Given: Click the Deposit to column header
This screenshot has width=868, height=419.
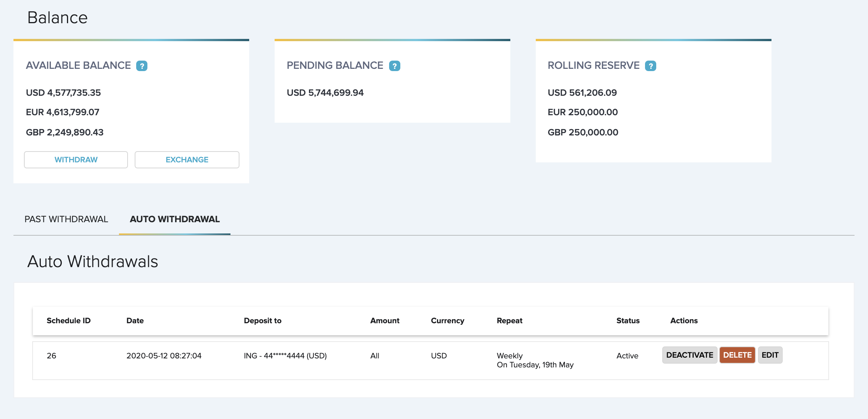Looking at the screenshot, I should [x=263, y=321].
